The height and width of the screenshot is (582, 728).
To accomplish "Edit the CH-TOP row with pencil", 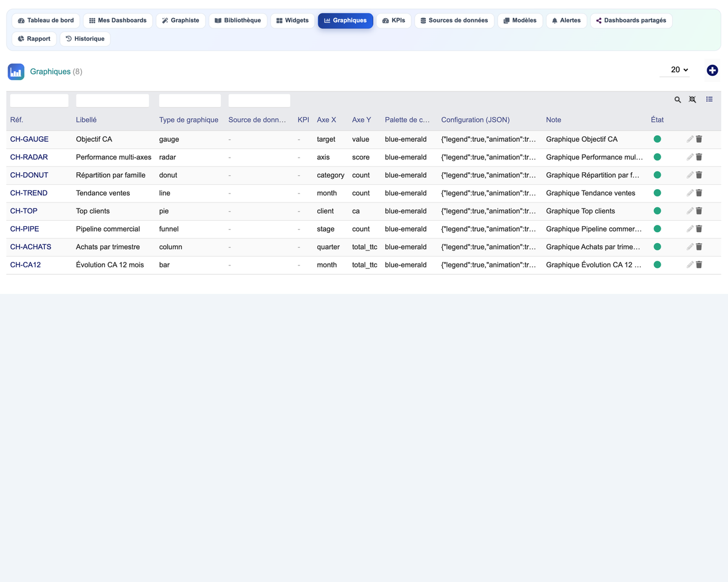I will [x=690, y=211].
